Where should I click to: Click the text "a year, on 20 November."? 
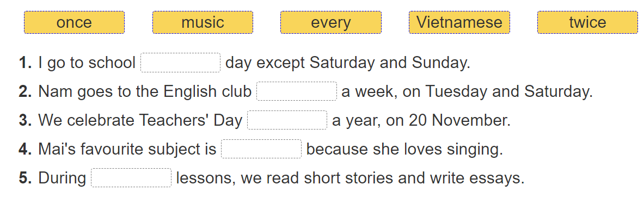(x=421, y=120)
